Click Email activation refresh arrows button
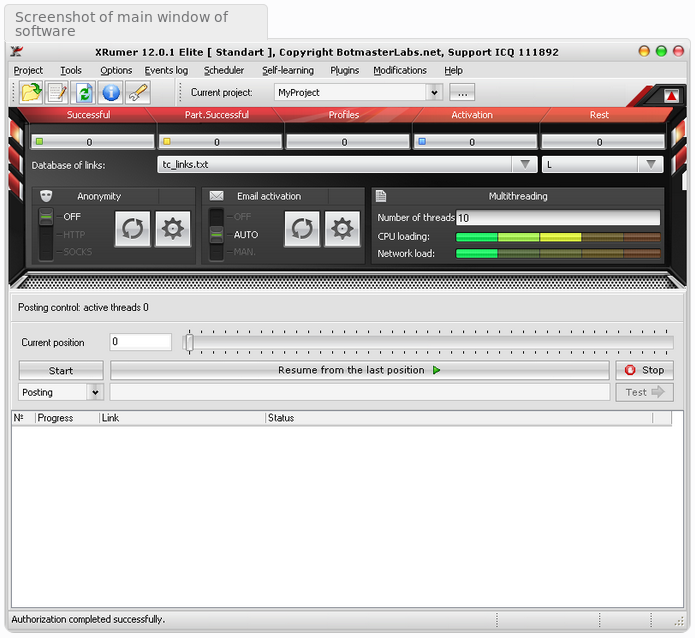Viewport: 695px width, 638px height. pos(302,229)
